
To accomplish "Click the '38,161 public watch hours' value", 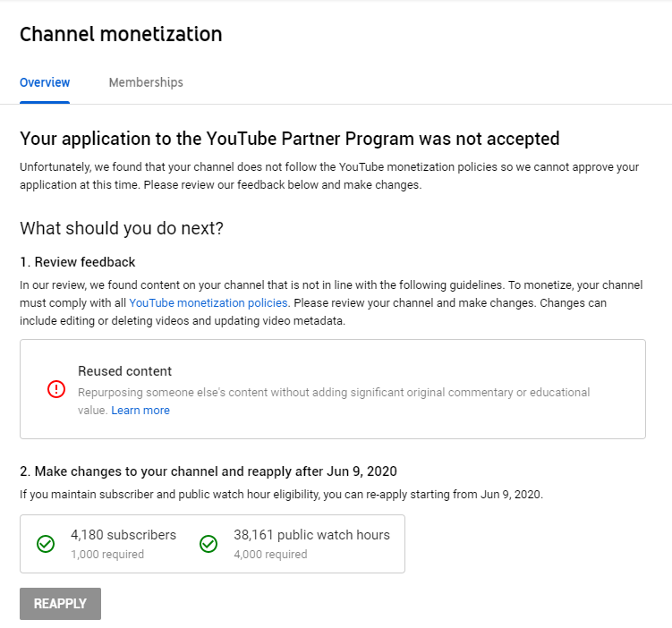I will pos(311,535).
